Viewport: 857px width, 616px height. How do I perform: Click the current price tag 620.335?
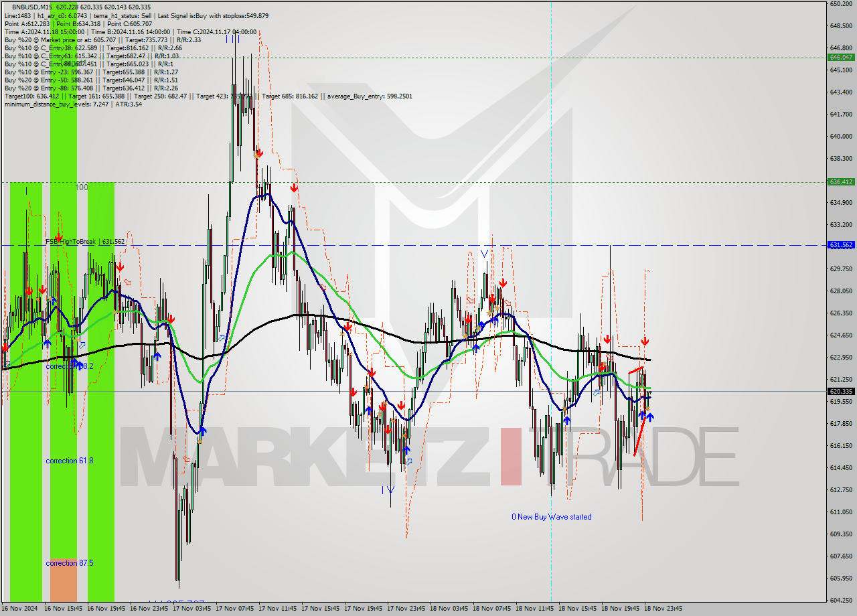(x=841, y=392)
